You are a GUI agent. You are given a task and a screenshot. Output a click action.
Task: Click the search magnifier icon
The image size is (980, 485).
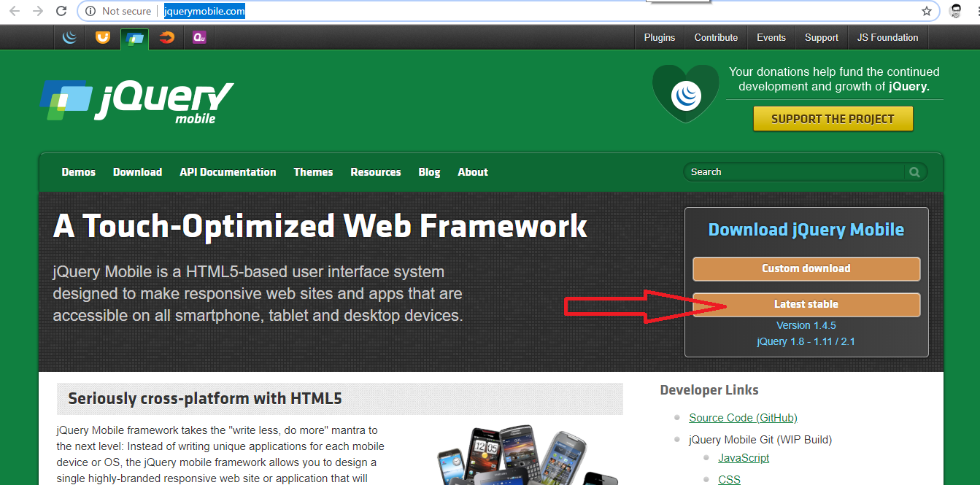pos(914,172)
